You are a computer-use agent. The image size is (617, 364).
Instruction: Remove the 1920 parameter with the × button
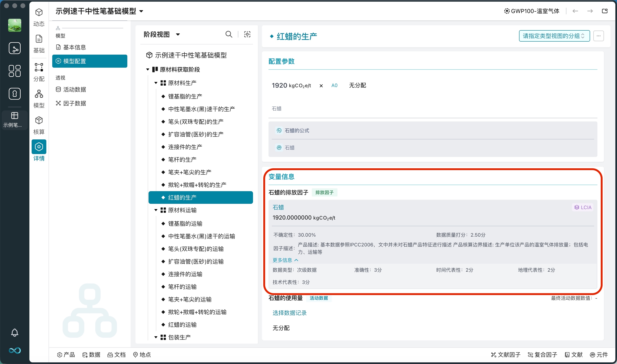click(x=321, y=85)
